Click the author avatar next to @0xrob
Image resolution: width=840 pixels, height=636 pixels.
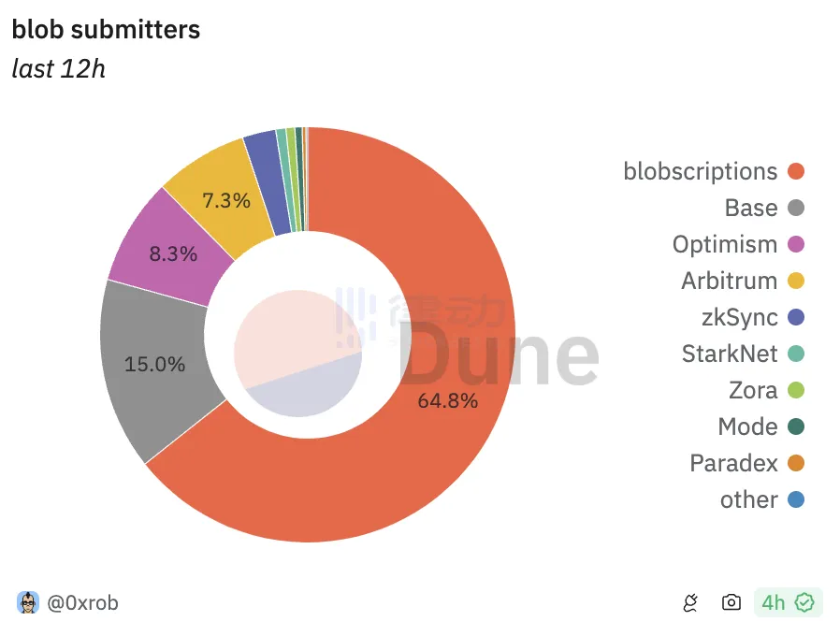pyautogui.click(x=29, y=603)
